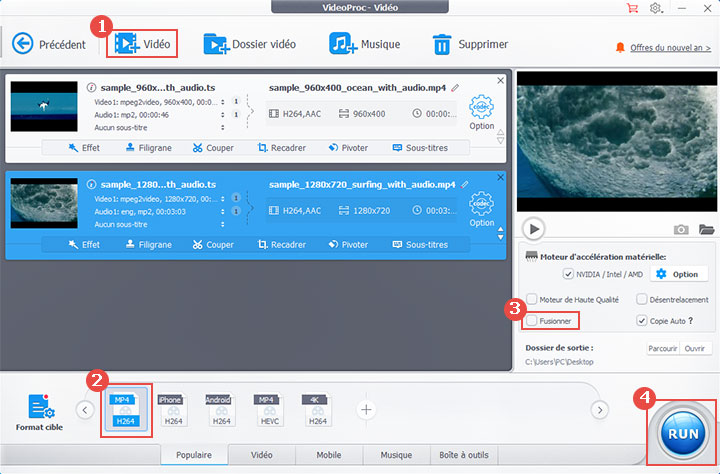Open Recadrer for the ocean video

click(x=281, y=148)
